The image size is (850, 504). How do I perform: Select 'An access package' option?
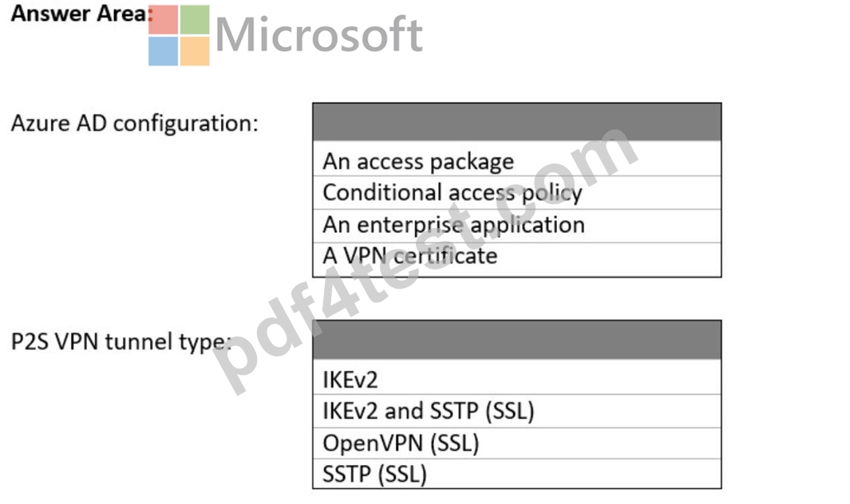(x=516, y=159)
